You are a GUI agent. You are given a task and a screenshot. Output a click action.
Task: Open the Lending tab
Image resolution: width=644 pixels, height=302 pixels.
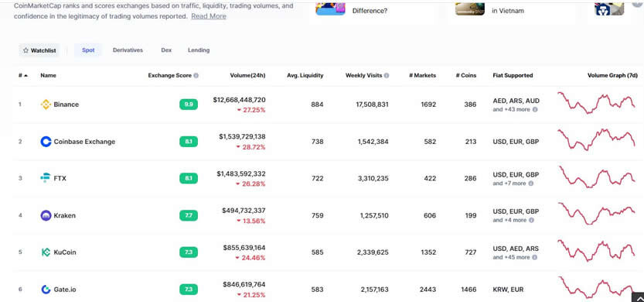[x=199, y=50]
